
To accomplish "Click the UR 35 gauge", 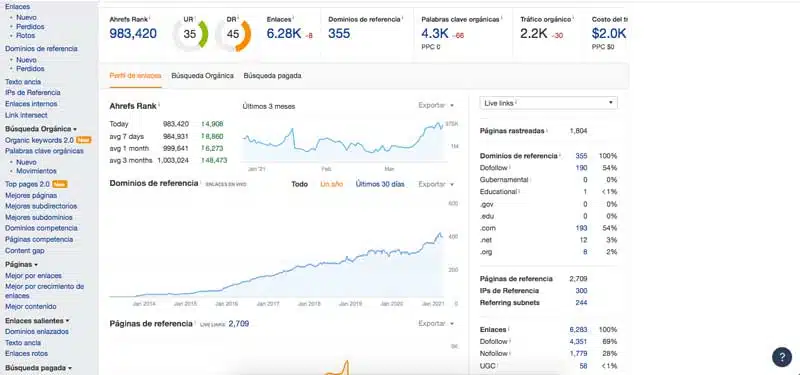I will tap(190, 34).
